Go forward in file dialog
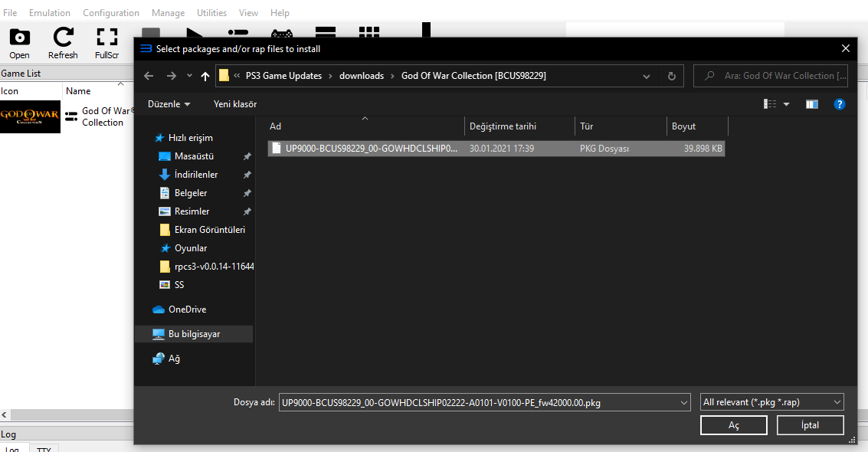Screen dimensions: 868x452 click(x=172, y=76)
